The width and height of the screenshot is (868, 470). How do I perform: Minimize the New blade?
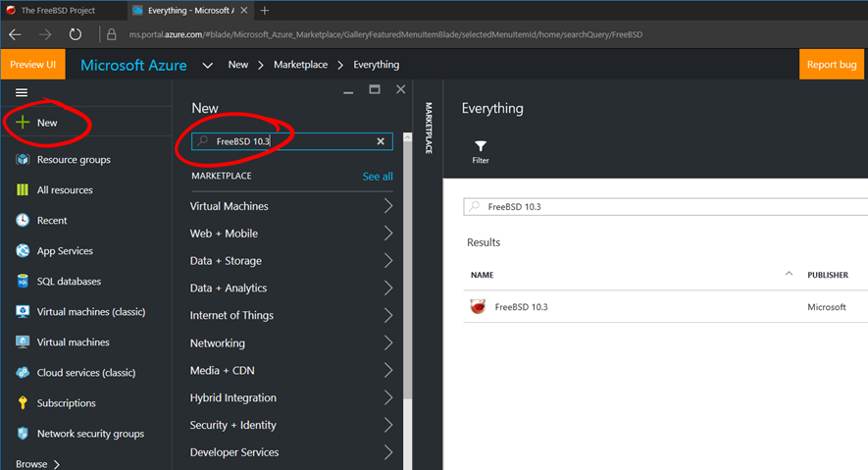[348, 92]
